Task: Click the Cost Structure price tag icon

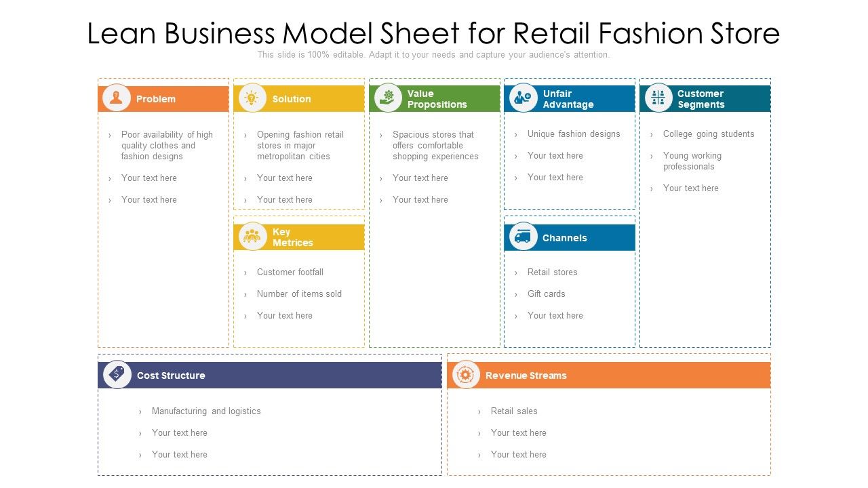Action: point(117,374)
